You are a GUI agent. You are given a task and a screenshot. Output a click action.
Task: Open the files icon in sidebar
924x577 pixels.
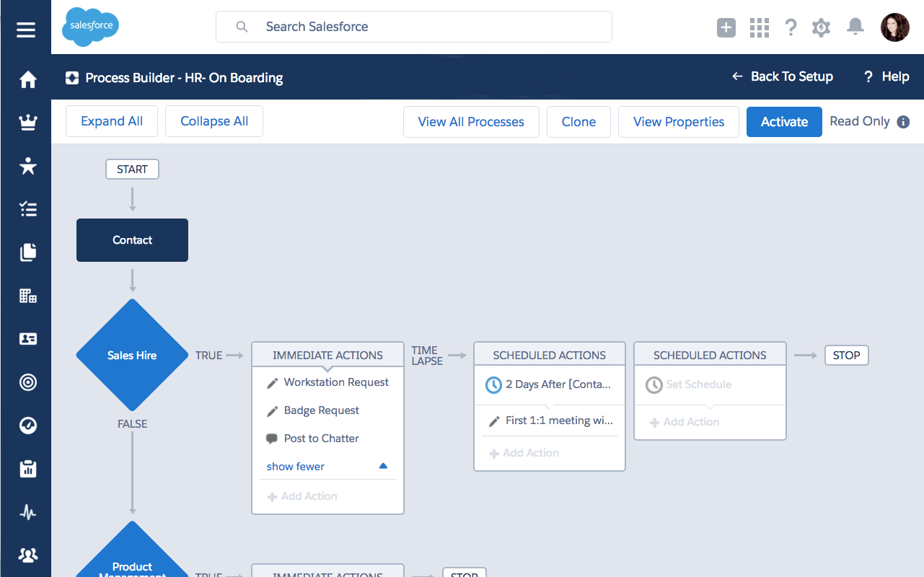click(27, 252)
